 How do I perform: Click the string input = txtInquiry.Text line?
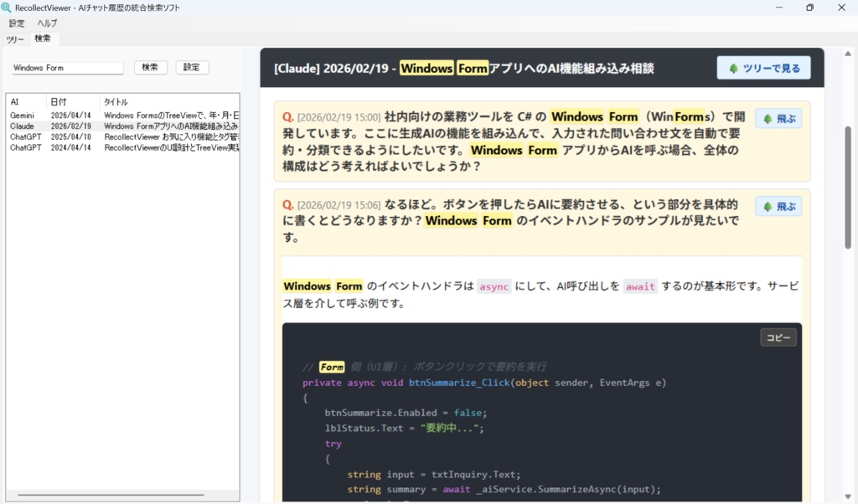[x=434, y=475]
